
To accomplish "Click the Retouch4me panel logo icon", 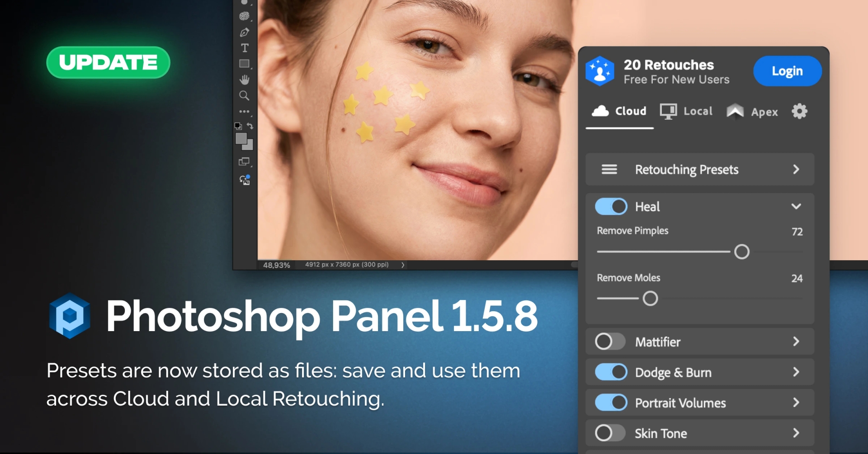I will coord(599,71).
